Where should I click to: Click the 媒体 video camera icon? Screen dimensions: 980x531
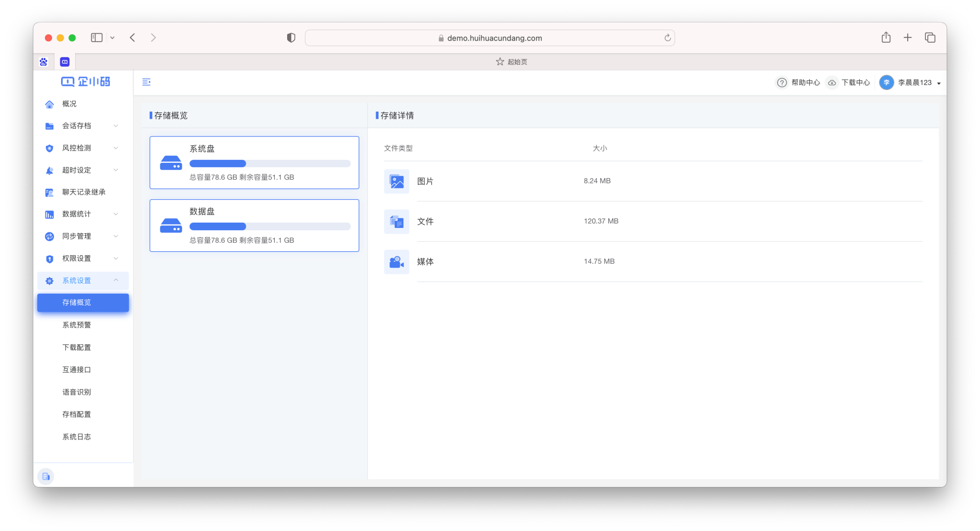[x=397, y=262]
